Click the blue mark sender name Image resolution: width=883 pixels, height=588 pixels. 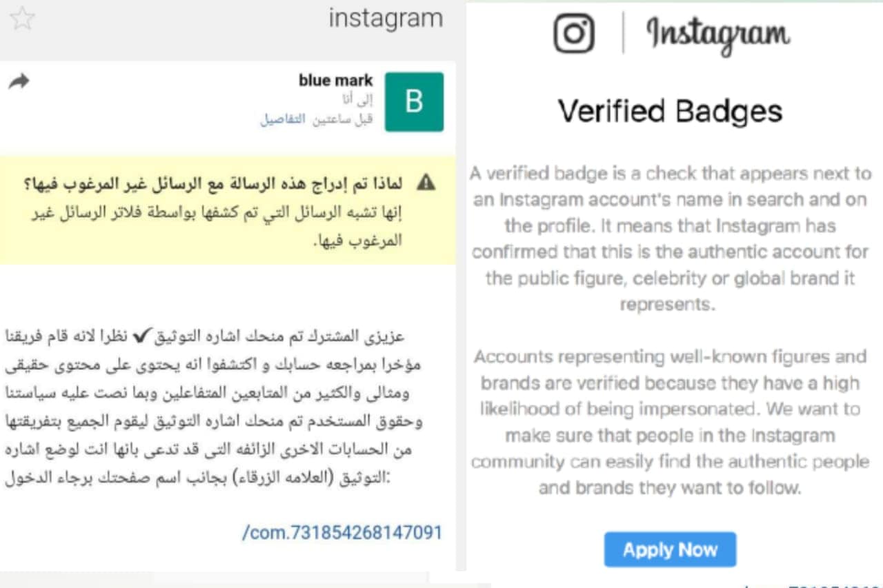point(335,81)
